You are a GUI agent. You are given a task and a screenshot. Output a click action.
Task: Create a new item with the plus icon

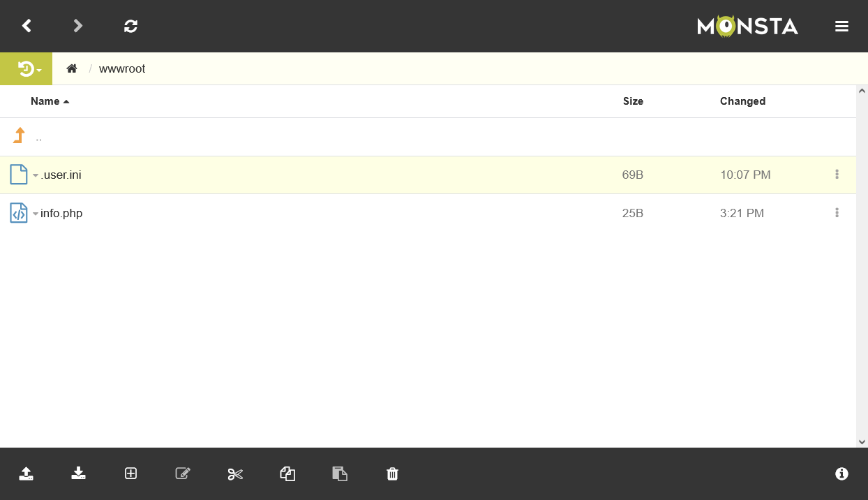pyautogui.click(x=130, y=474)
